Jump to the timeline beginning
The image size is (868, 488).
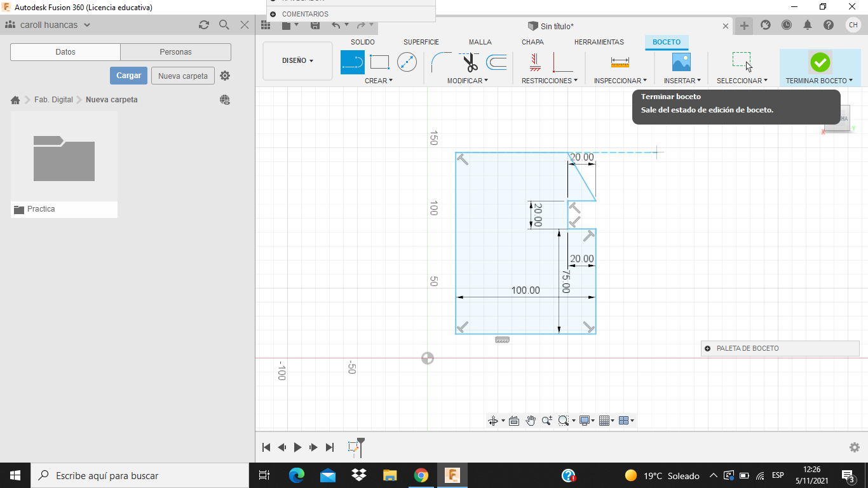(266, 447)
